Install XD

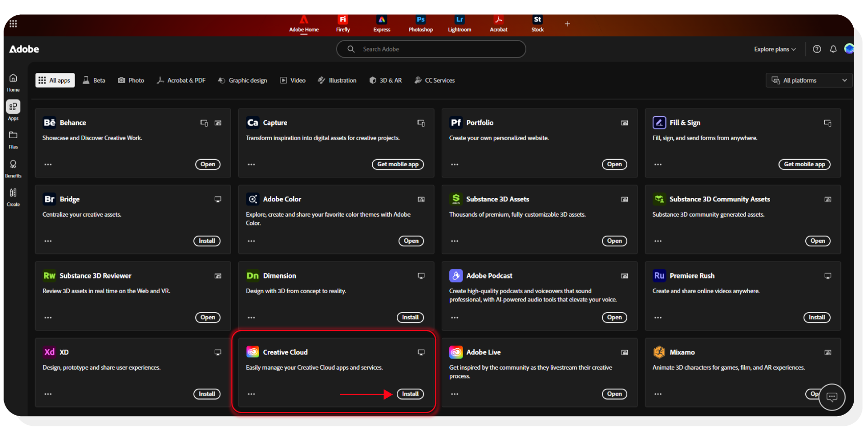[x=207, y=394]
